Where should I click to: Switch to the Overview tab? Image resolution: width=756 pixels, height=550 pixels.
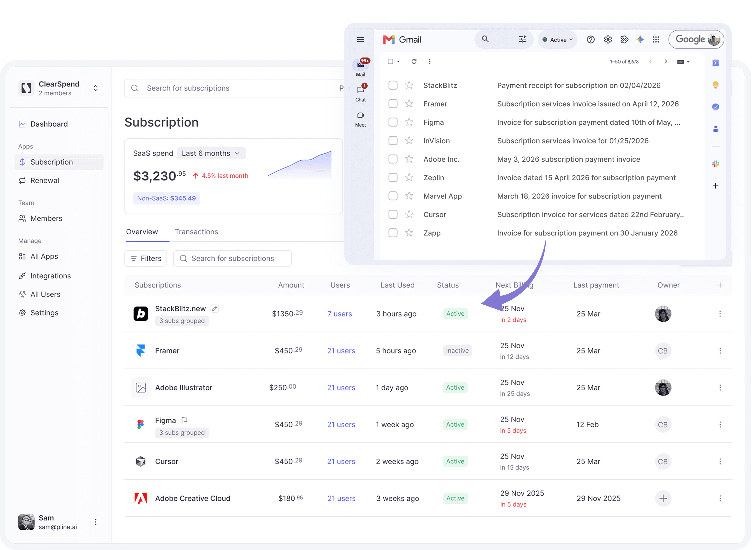[142, 232]
